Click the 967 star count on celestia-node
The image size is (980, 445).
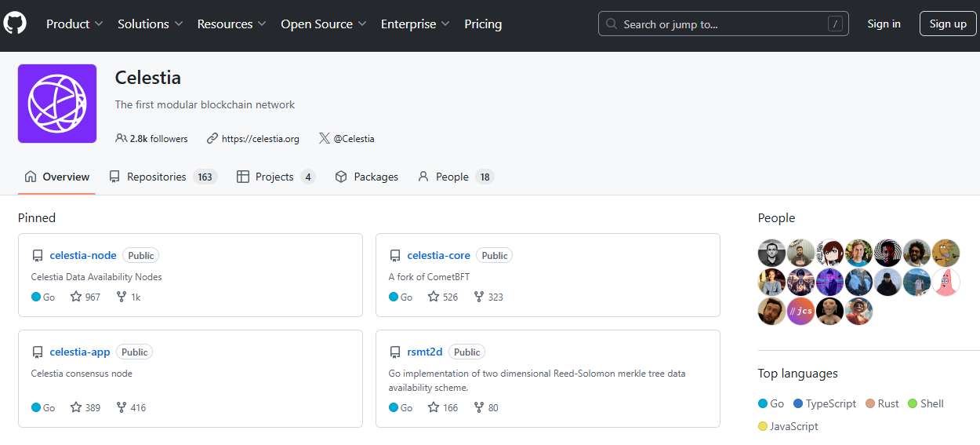(x=93, y=297)
